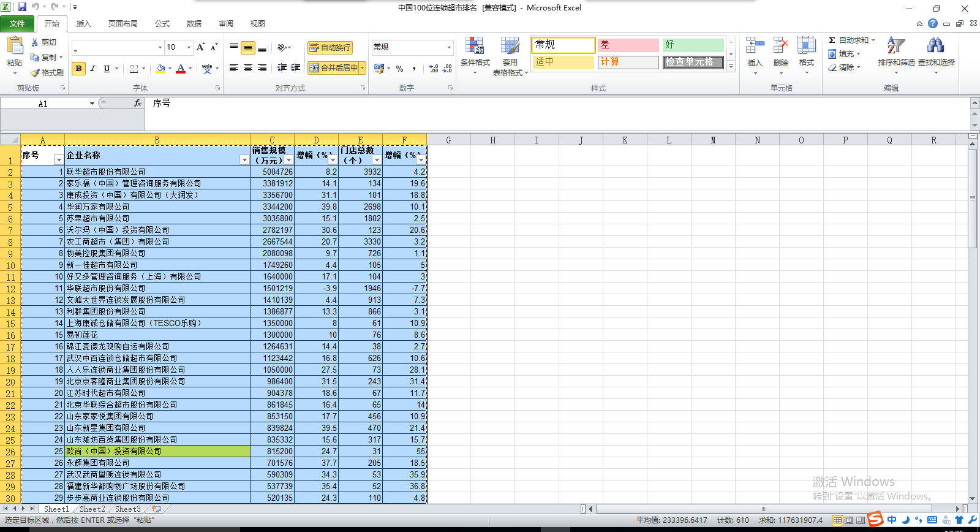Open the font size dropdown showing 10

(189, 47)
